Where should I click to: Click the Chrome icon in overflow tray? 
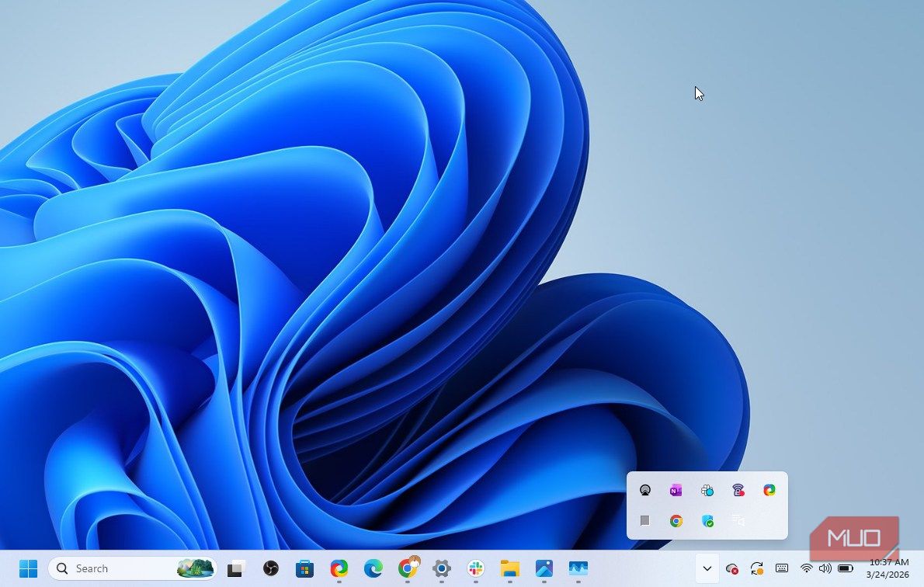[676, 521]
